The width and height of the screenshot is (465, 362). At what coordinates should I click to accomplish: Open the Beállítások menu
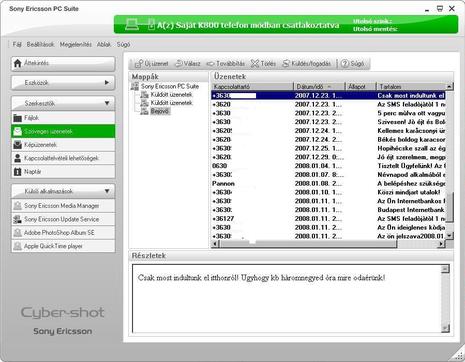tap(40, 44)
